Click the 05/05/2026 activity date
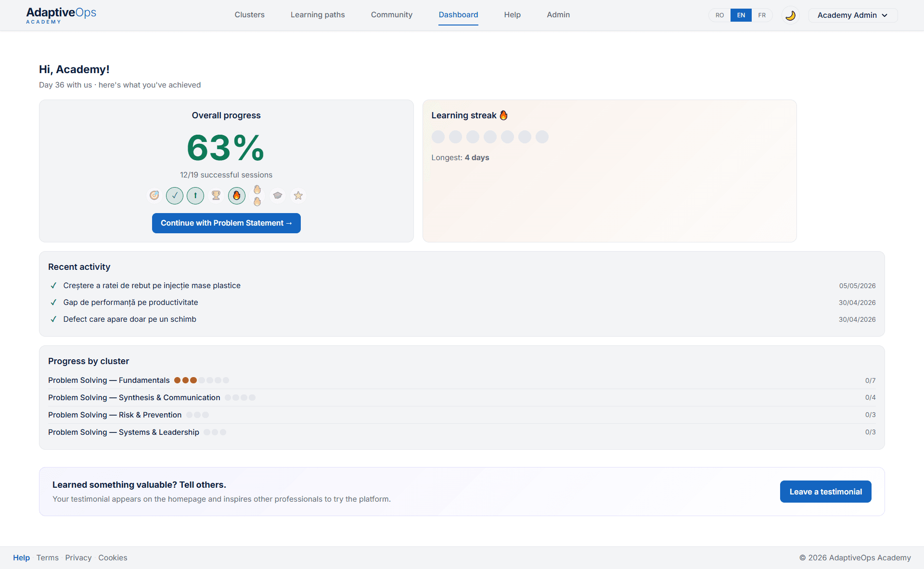 pos(858,286)
